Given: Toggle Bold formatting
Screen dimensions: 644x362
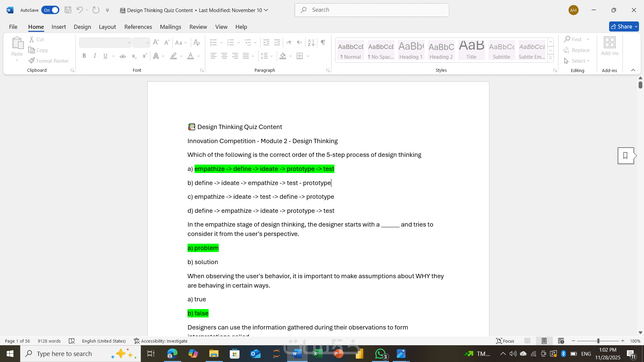Looking at the screenshot, I should click(84, 56).
